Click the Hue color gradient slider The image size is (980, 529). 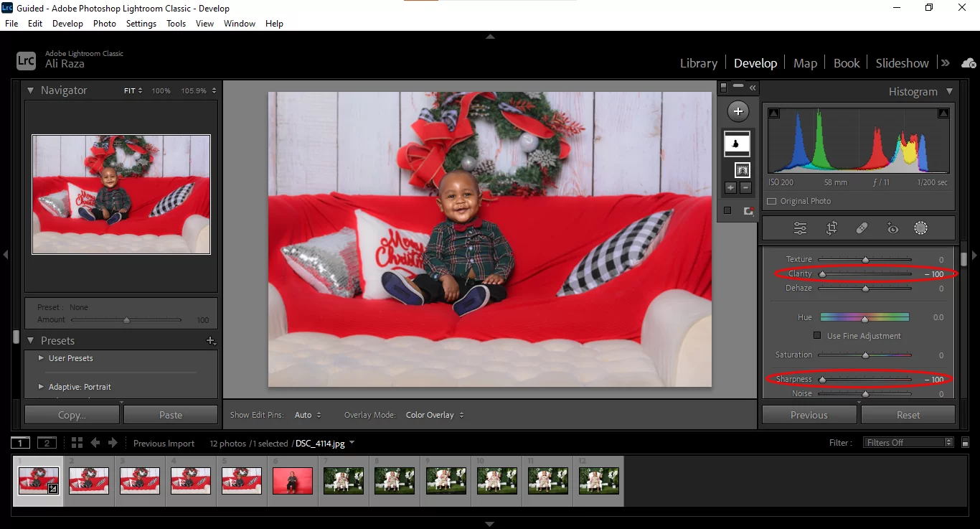tap(864, 317)
